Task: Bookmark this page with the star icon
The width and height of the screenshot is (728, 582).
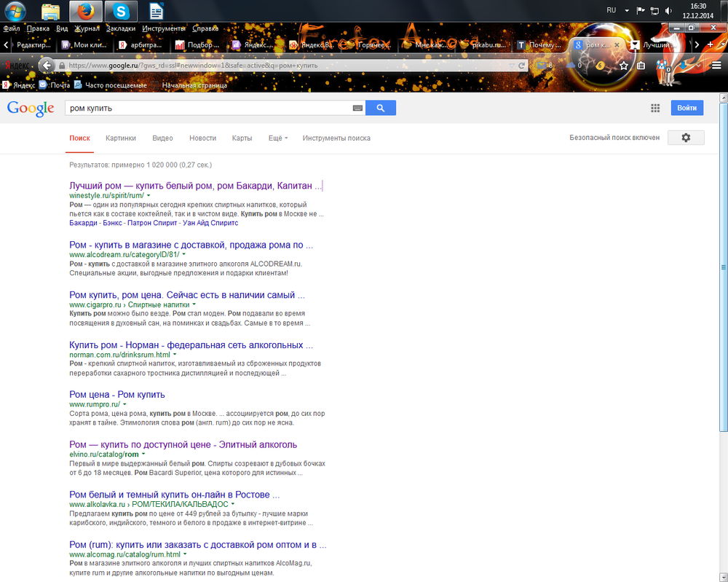Action: pyautogui.click(x=624, y=66)
